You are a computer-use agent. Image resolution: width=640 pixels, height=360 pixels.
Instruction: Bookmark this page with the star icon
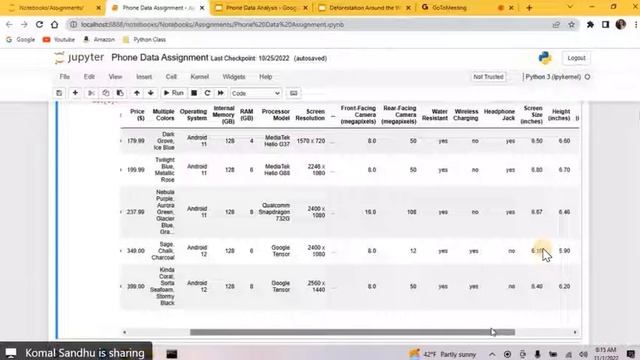[571, 24]
